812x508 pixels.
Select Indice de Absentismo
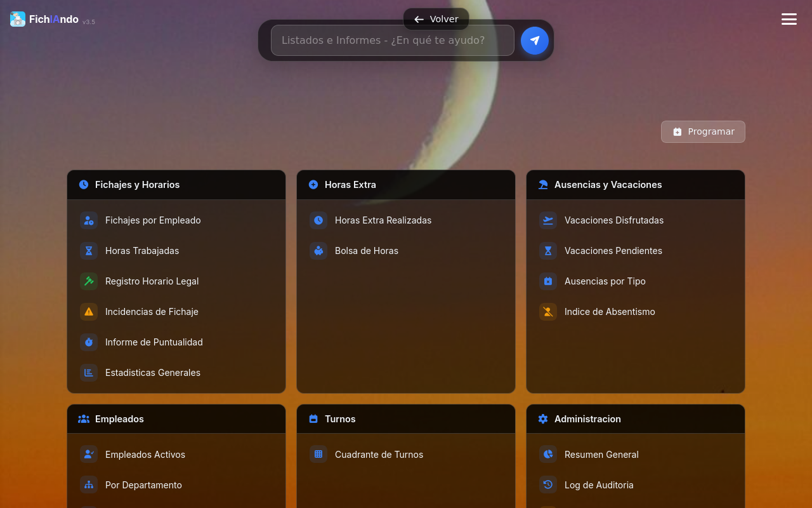point(636,312)
